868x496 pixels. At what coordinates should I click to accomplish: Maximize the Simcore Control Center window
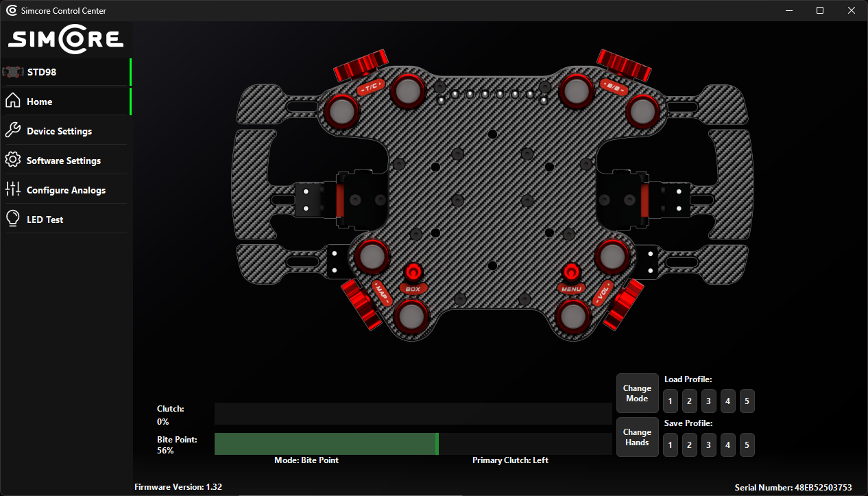(x=820, y=10)
